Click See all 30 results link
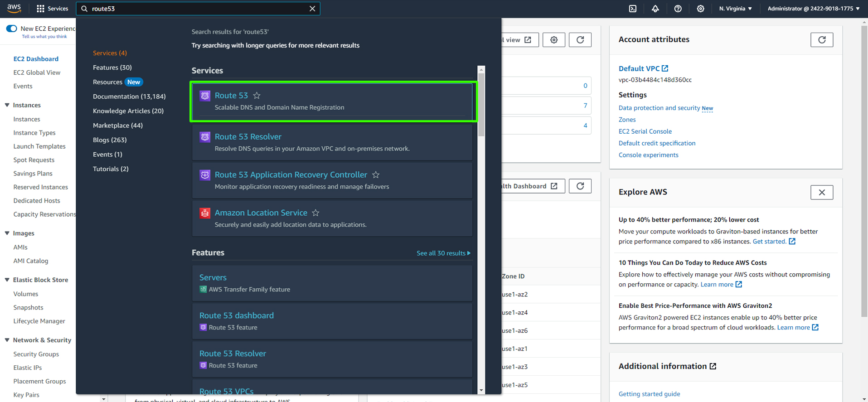This screenshot has height=402, width=868. point(443,253)
